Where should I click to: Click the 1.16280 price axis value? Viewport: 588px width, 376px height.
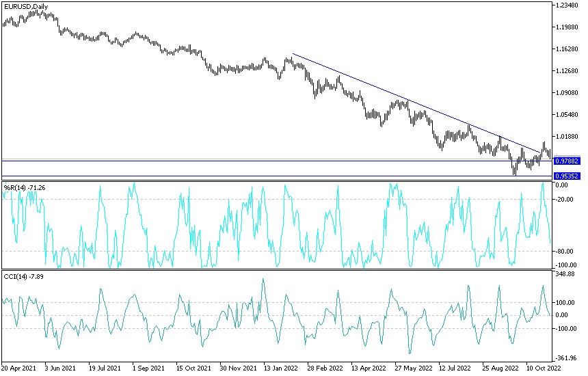coord(567,49)
